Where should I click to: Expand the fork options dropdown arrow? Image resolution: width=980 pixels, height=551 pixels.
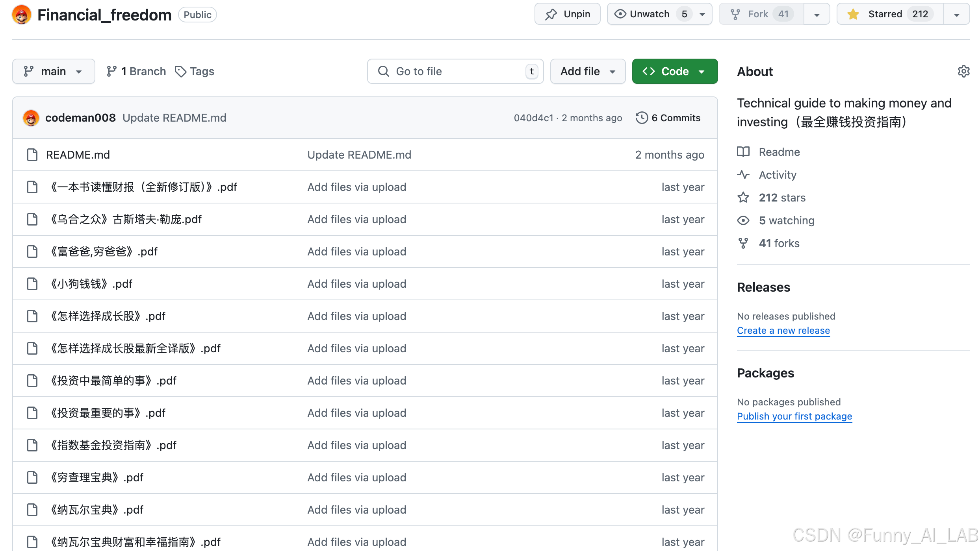(x=817, y=15)
